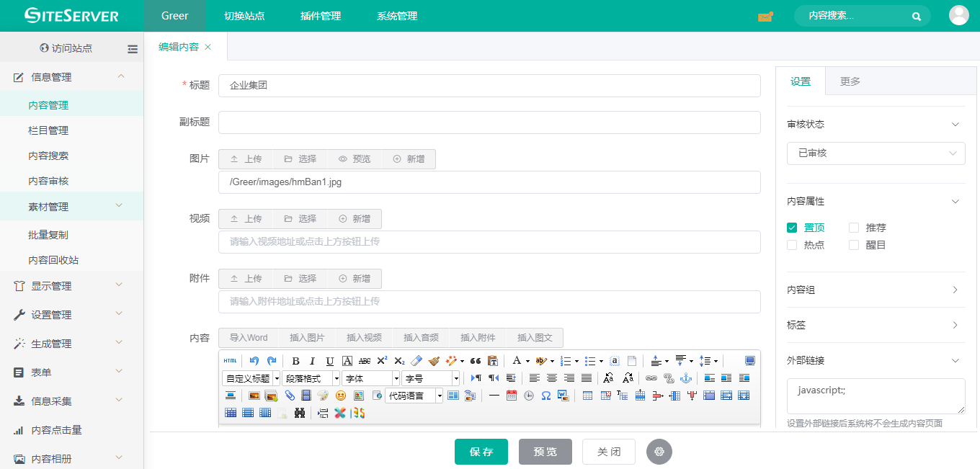Switch to the 更多 tab
Screen dimensions: 980x469
(850, 81)
